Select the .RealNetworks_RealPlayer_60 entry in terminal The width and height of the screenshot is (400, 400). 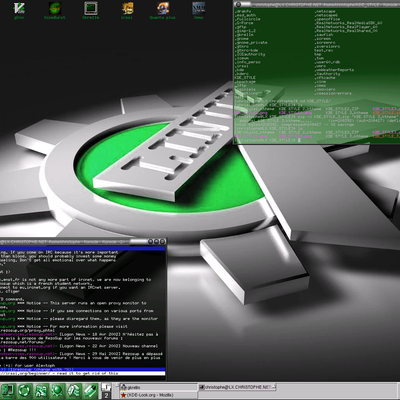tap(347, 27)
